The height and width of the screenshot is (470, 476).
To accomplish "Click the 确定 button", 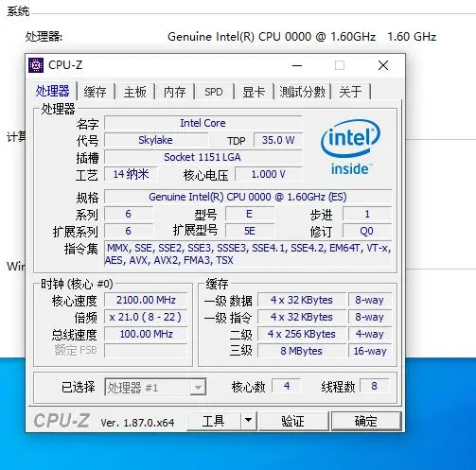I will pyautogui.click(x=366, y=421).
